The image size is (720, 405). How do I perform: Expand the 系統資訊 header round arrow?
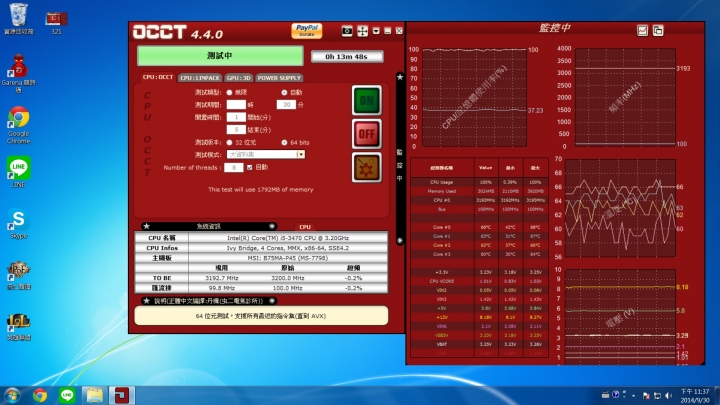[x=272, y=226]
